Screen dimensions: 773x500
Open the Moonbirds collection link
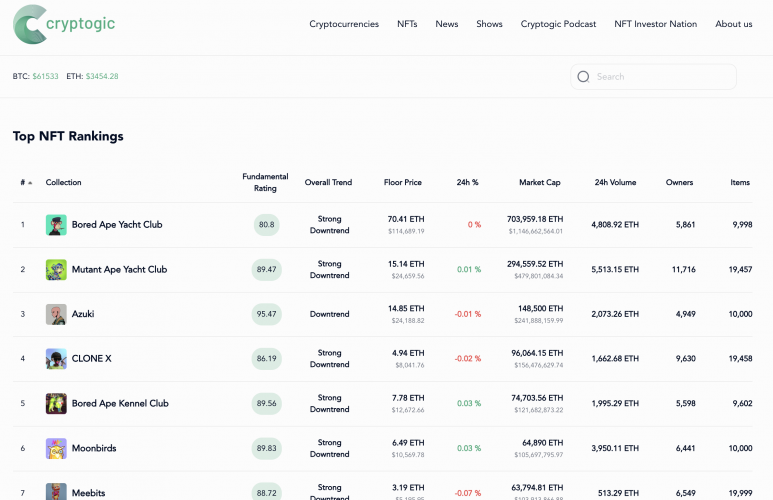(x=94, y=448)
